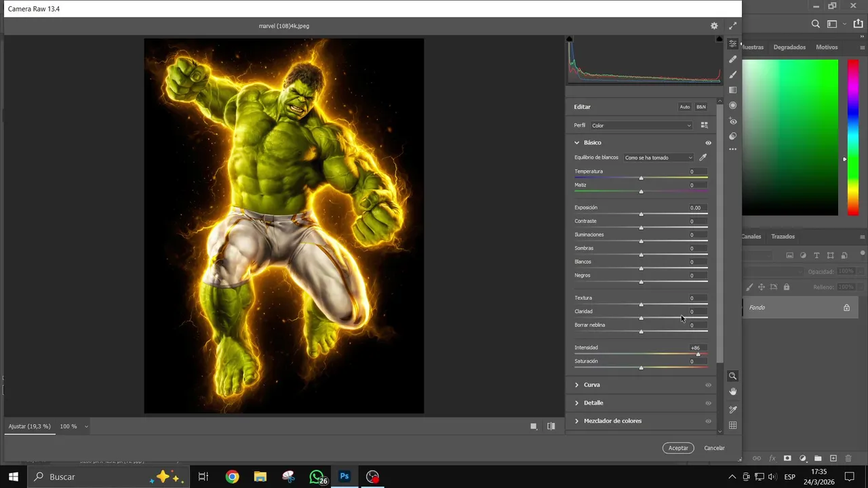Browse profiles with the grid icon
This screenshot has height=488, width=868.
[x=704, y=125]
